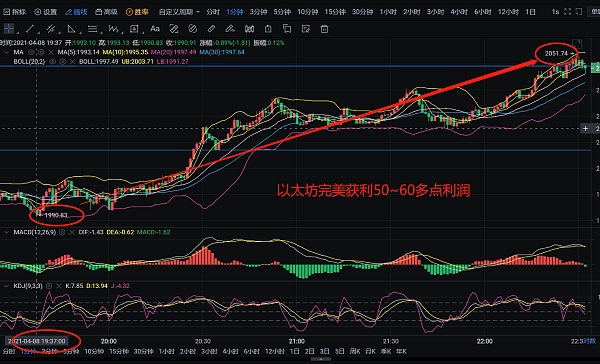The width and height of the screenshot is (600, 364).
Task: Select the eraser tool icon
Action: tap(211, 29)
